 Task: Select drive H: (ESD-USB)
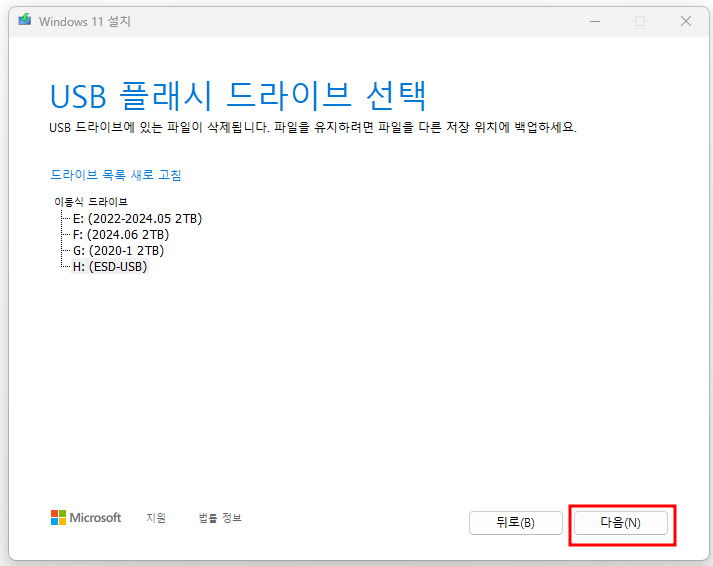click(x=110, y=266)
